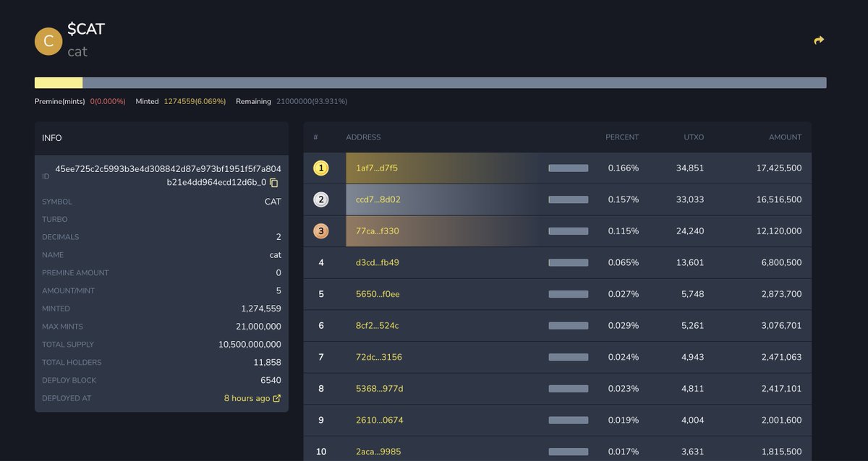Click the Minted 1274559(6.069%) label
868x461 pixels.
(181, 101)
